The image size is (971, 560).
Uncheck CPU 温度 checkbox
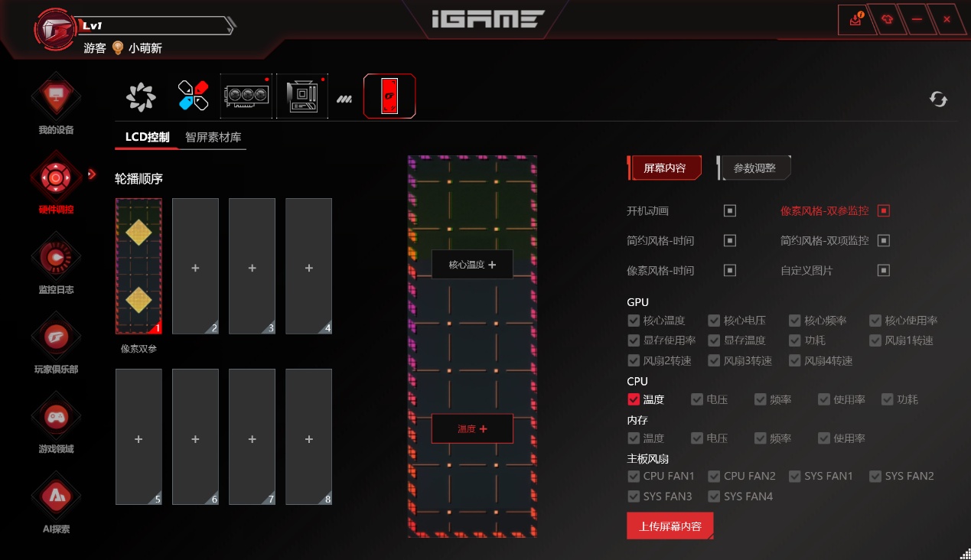[634, 399]
